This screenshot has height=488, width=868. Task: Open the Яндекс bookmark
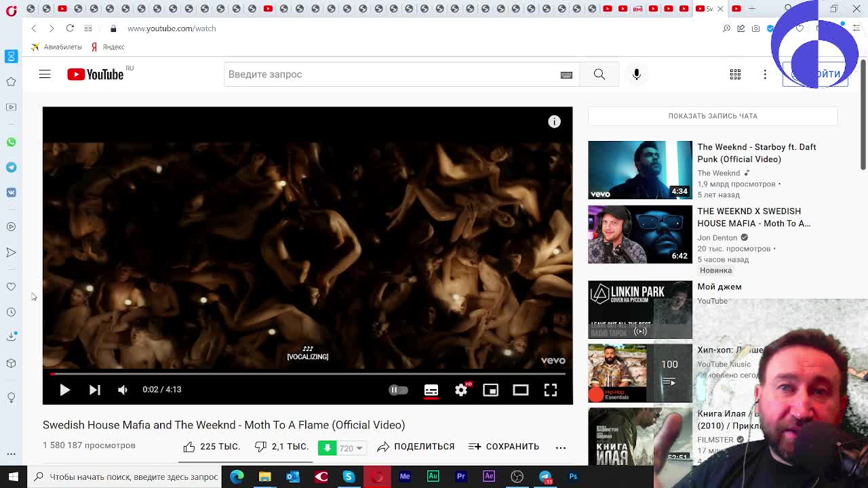point(108,47)
